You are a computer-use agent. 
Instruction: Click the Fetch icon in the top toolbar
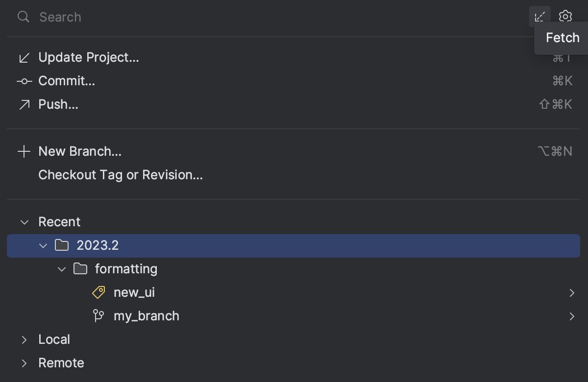(x=539, y=17)
